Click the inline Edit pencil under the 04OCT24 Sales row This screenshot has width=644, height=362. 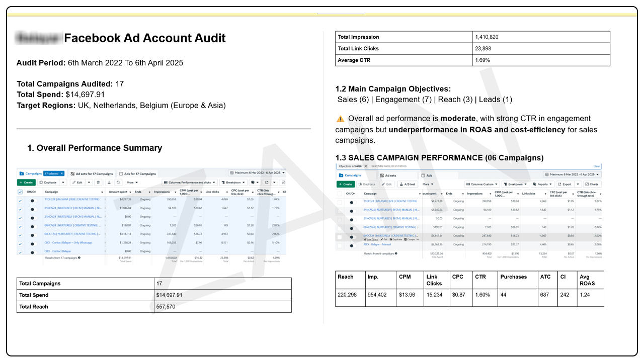(x=384, y=239)
